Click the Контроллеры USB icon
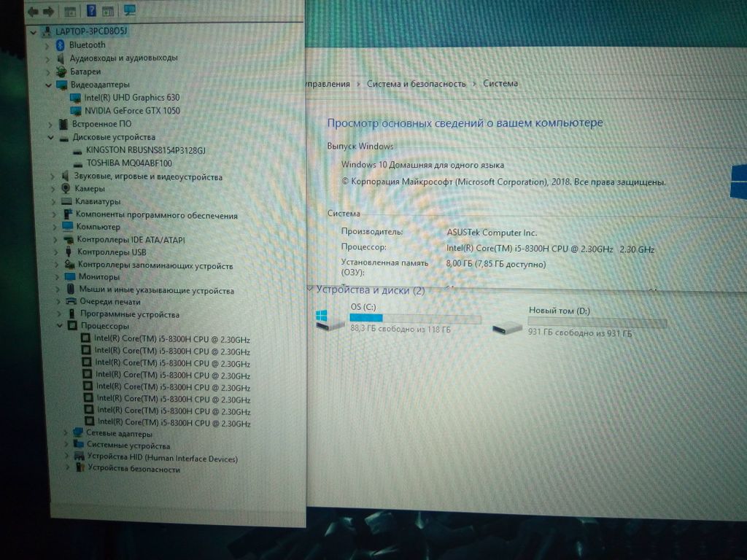The image size is (747, 560). click(69, 252)
